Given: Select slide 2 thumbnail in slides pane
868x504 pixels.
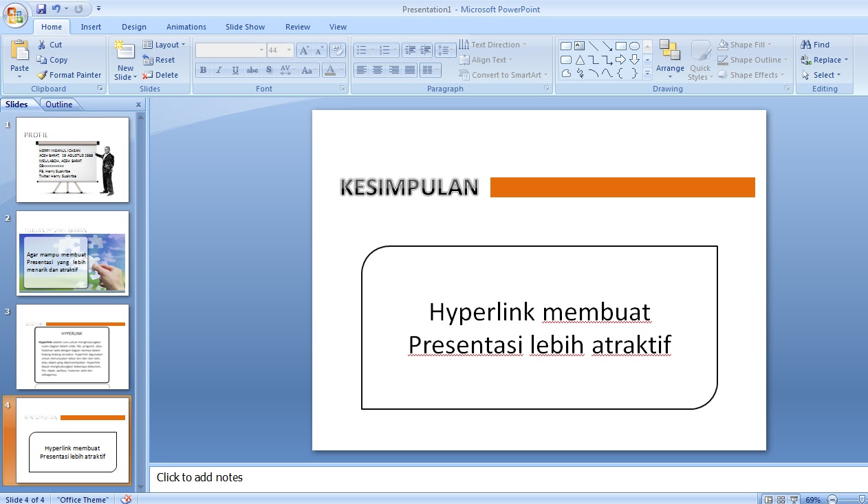Looking at the screenshot, I should click(x=72, y=254).
